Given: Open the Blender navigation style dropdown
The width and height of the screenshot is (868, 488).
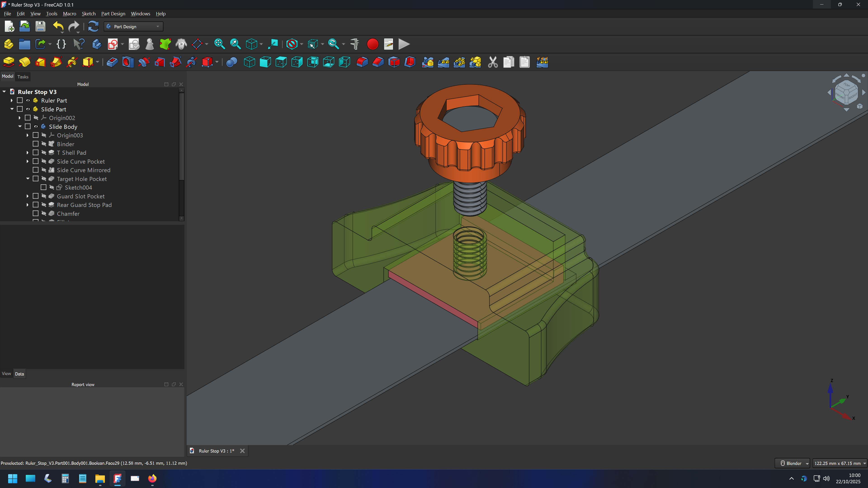Looking at the screenshot, I should [792, 463].
